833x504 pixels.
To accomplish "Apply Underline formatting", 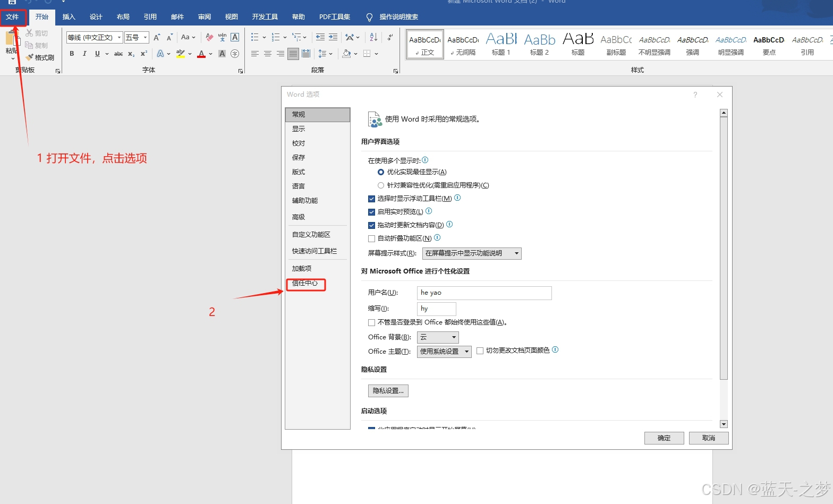I will pos(97,54).
